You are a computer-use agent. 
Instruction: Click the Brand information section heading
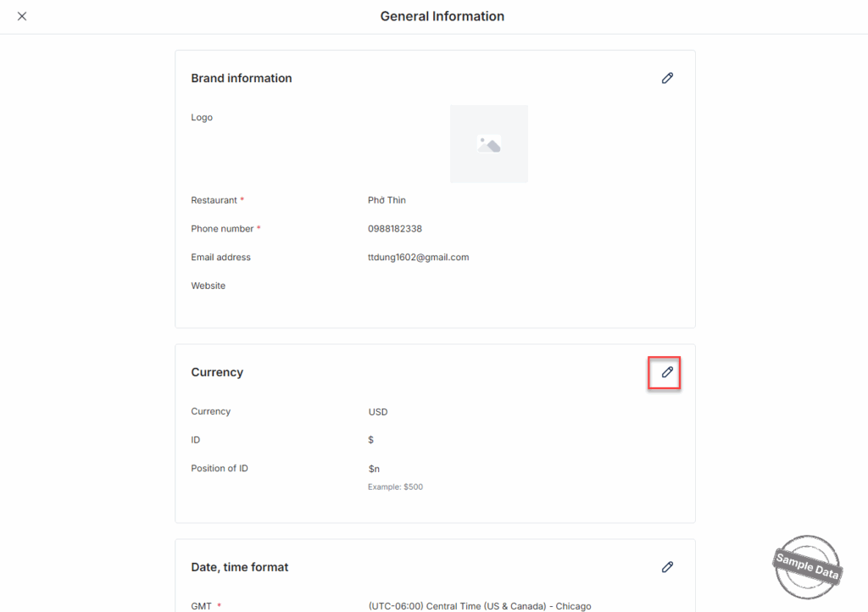(241, 78)
